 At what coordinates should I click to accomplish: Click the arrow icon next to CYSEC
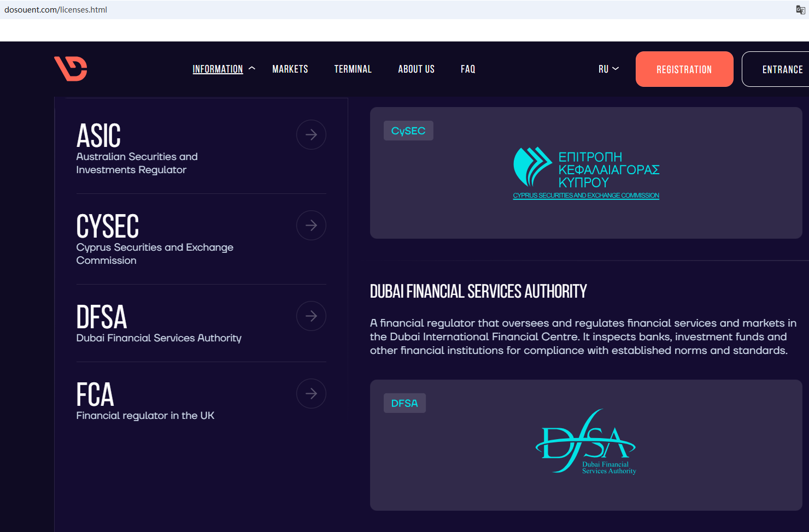311,226
